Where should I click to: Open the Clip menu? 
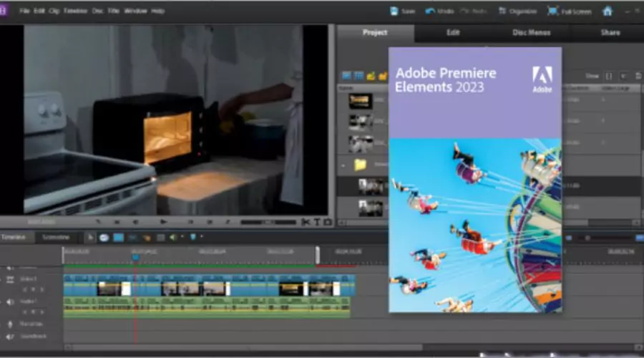[x=54, y=11]
